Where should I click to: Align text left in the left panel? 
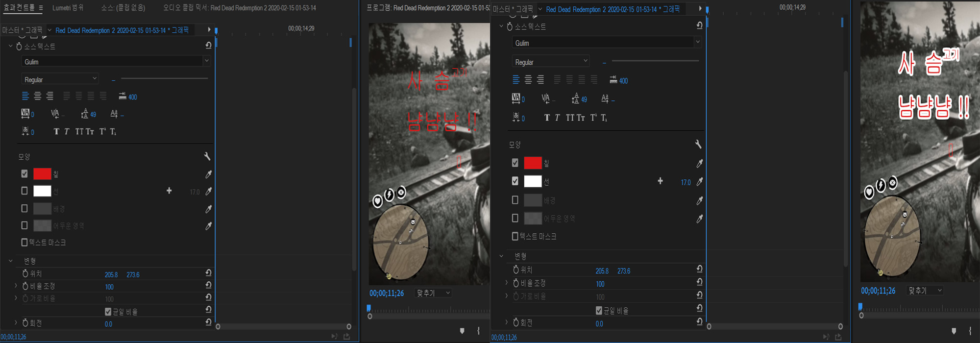point(25,96)
